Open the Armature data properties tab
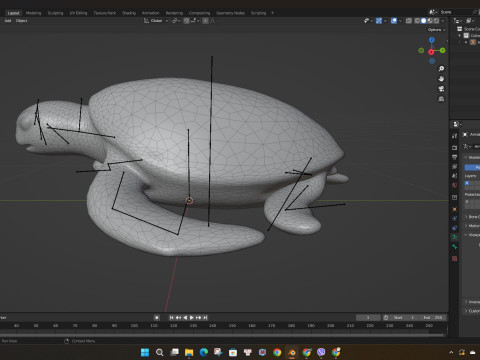This screenshot has width=480, height=360. (455, 237)
